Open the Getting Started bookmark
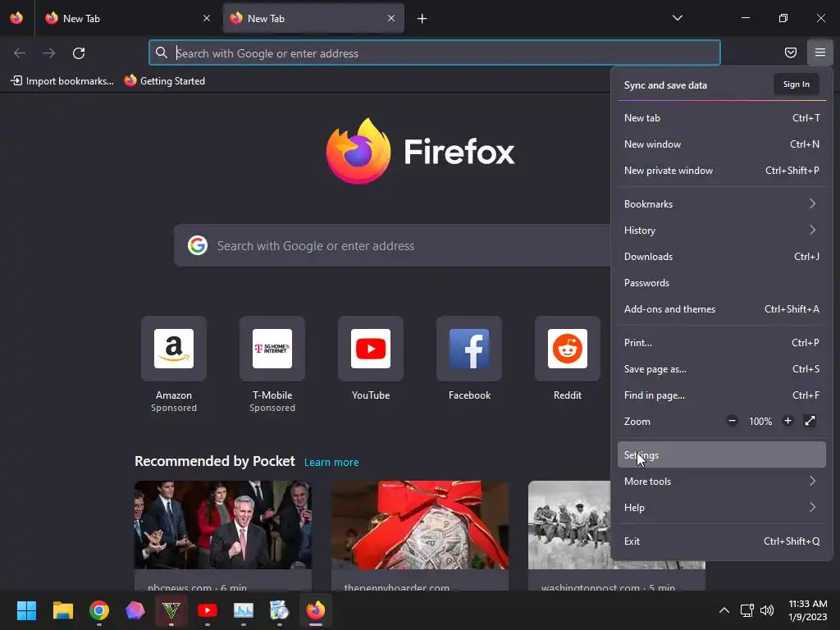 [x=165, y=81]
